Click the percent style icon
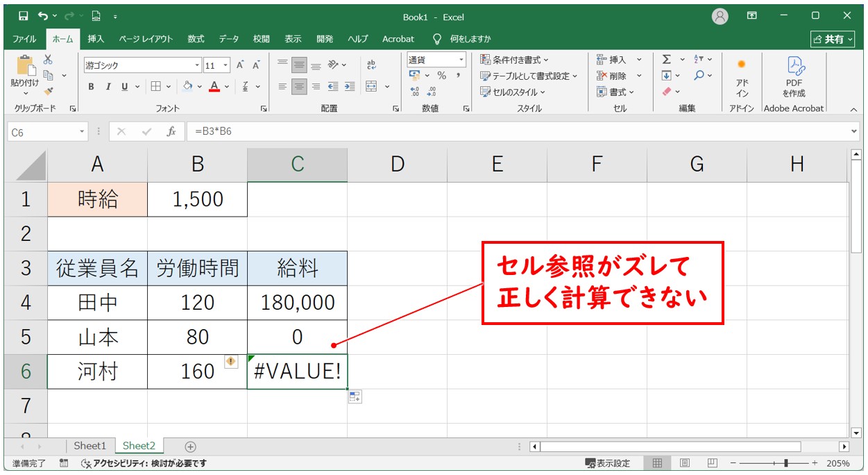868x475 pixels. coord(441,76)
